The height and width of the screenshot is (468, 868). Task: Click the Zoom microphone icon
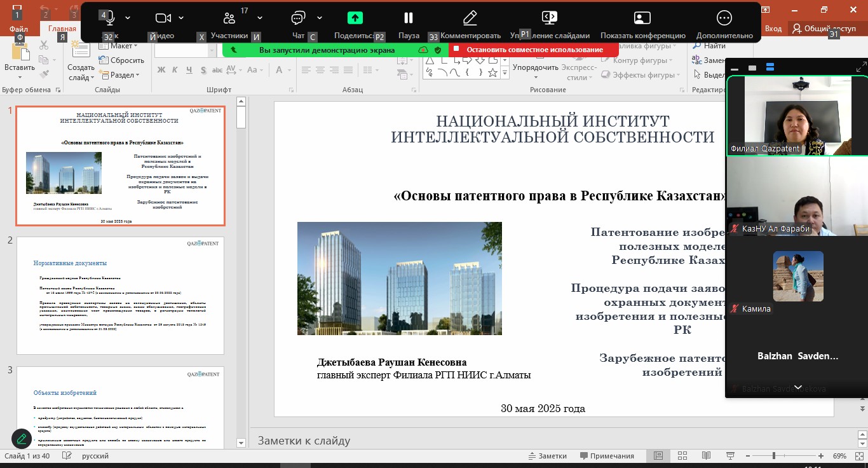pos(110,18)
